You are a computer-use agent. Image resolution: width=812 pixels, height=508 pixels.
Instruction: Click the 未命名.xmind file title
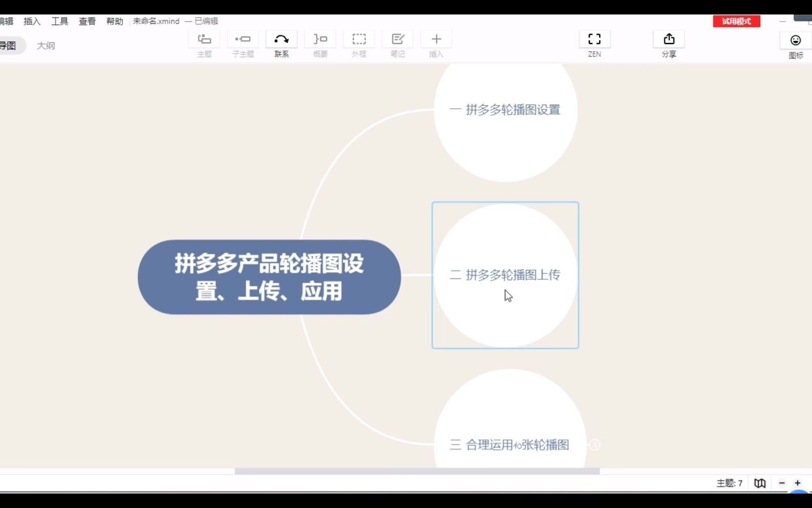coord(156,21)
